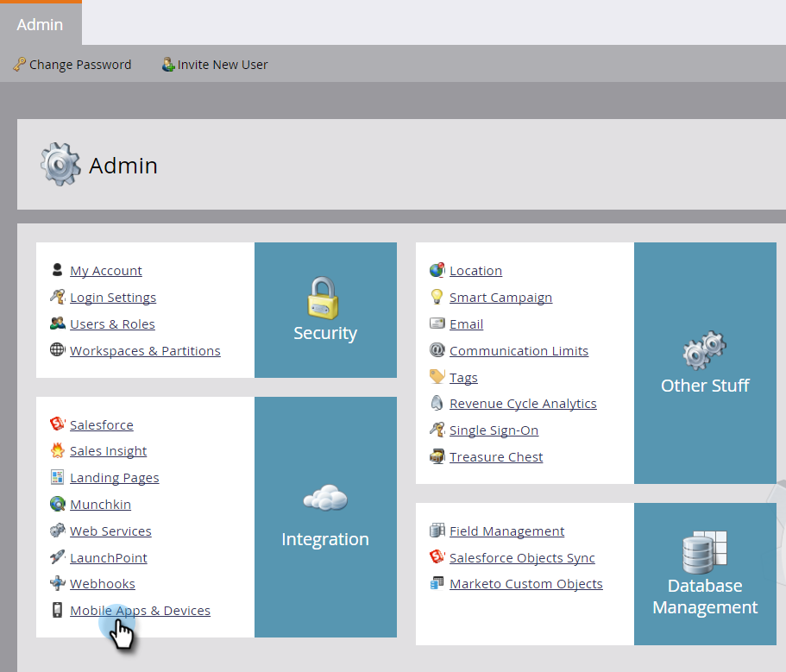Click the gears icon beside Web Services
Screen dimensions: 786x672
tap(58, 531)
